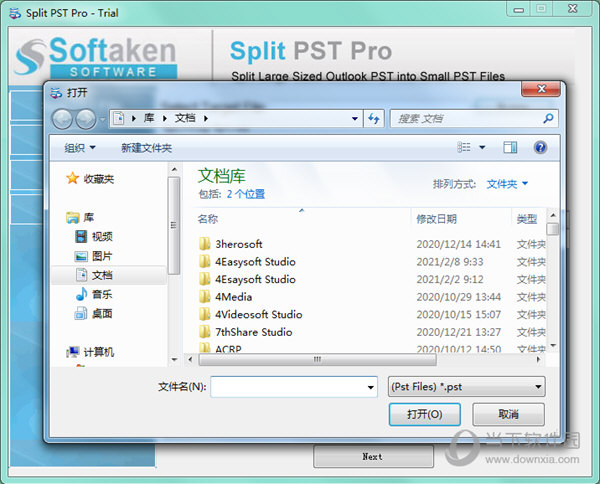The width and height of the screenshot is (600, 484).
Task: Close the 打开 dialog
Action: coord(541,89)
